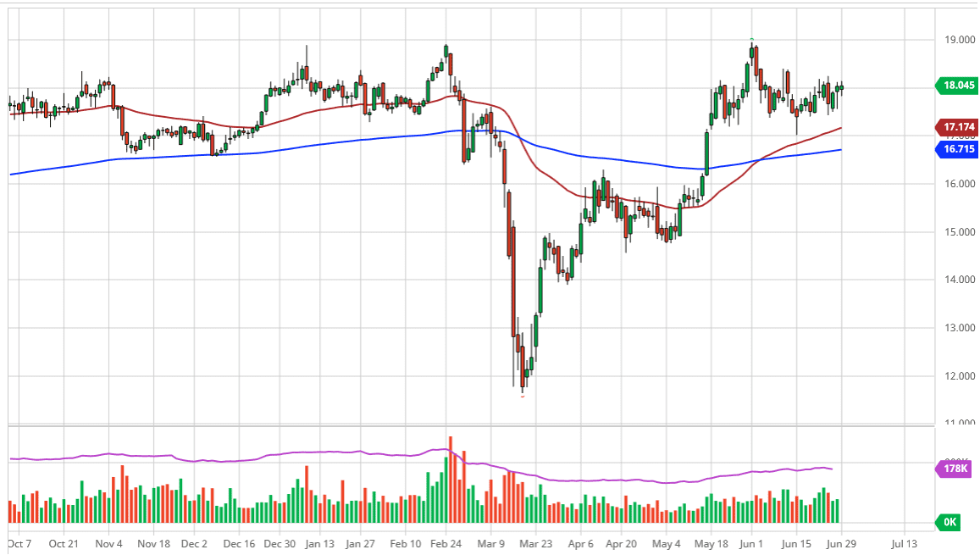Click the 16.000 price axis label
This screenshot has width=980, height=555.
(x=957, y=184)
